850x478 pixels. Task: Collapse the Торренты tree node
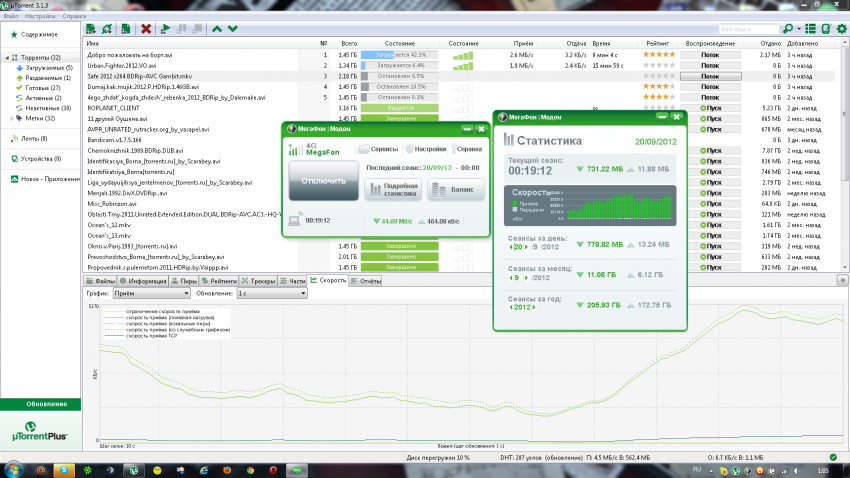pos(7,58)
